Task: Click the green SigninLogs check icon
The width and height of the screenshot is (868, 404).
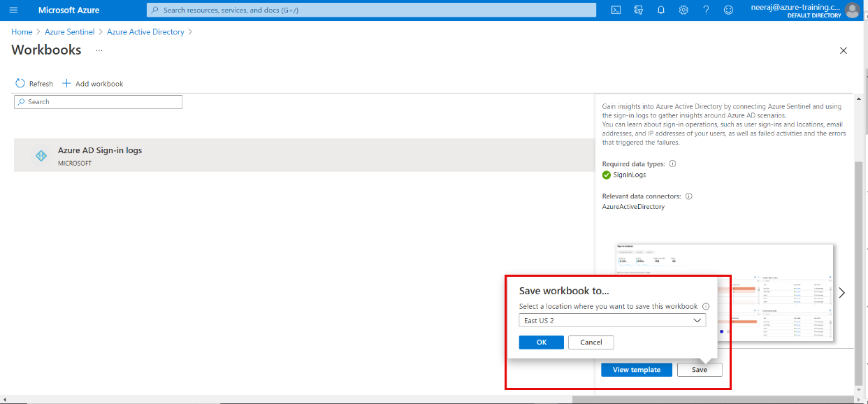Action: pyautogui.click(x=607, y=175)
